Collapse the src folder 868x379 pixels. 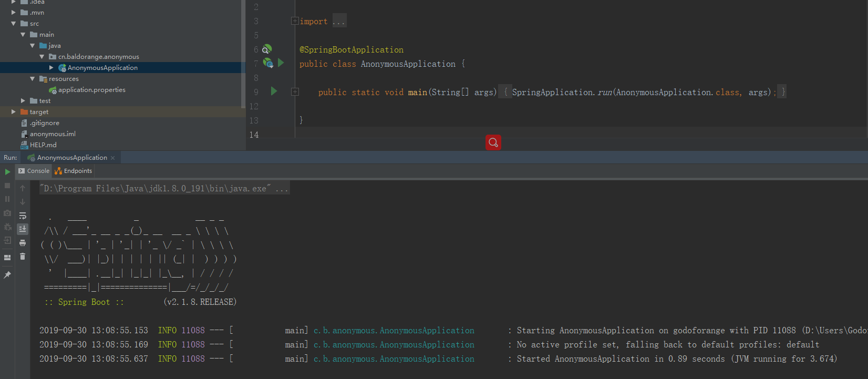click(x=14, y=24)
